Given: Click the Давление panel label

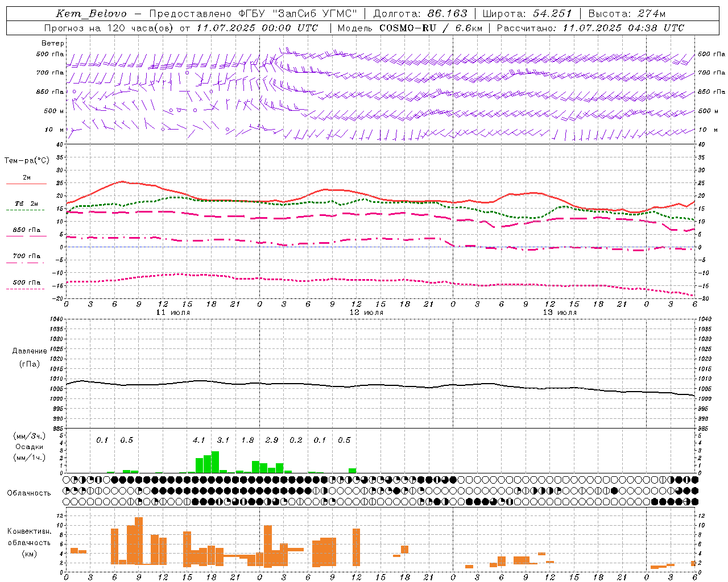Looking at the screenshot, I should pyautogui.click(x=30, y=351).
